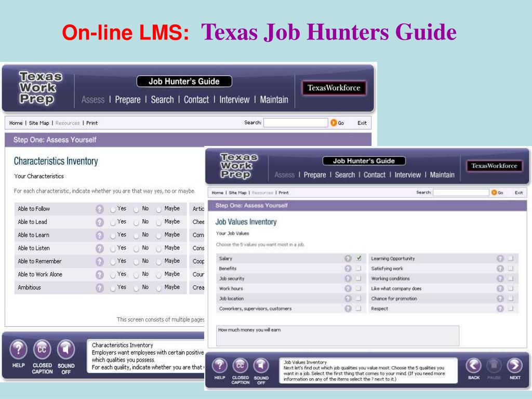Open Search tab in Characteristics Inventory window
This screenshot has width=532, height=399.
[162, 100]
